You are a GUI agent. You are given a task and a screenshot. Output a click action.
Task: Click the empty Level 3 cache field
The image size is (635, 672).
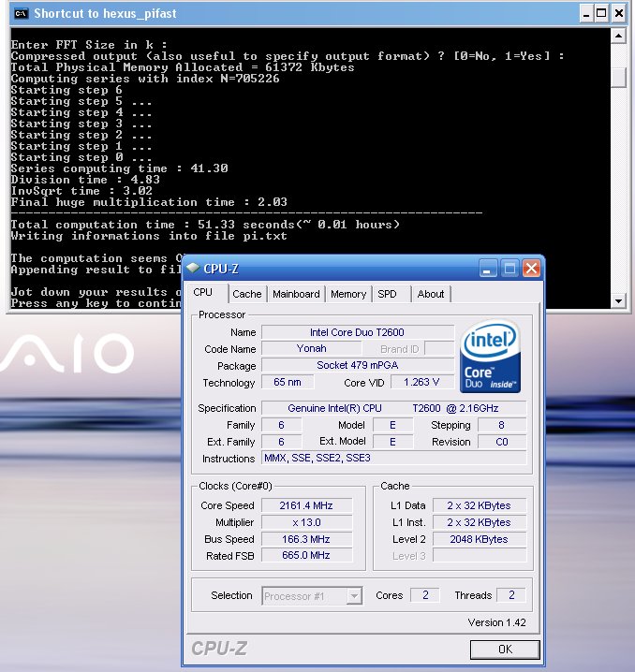pos(480,555)
